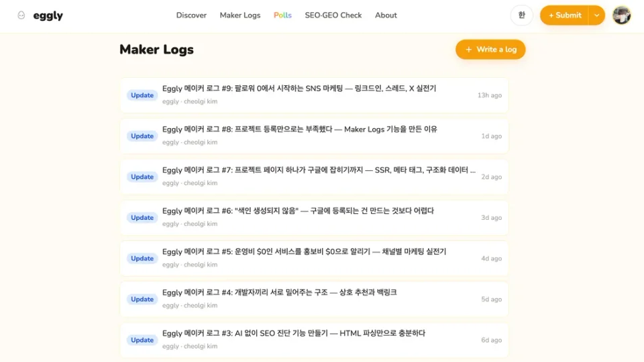
Task: Open Eggly maker log #8 post
Action: pyautogui.click(x=299, y=129)
